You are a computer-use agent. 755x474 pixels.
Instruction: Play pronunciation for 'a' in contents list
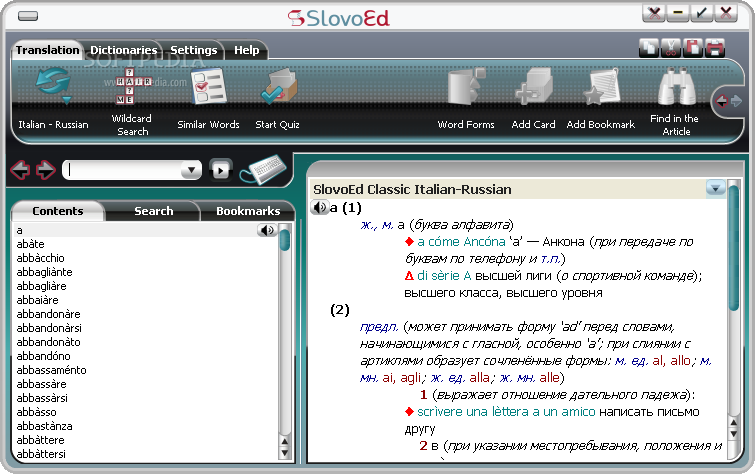[266, 230]
